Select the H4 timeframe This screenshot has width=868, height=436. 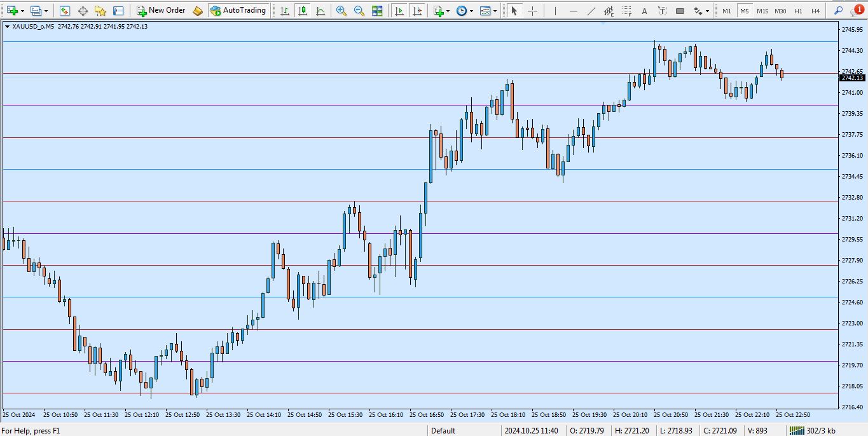tap(816, 11)
